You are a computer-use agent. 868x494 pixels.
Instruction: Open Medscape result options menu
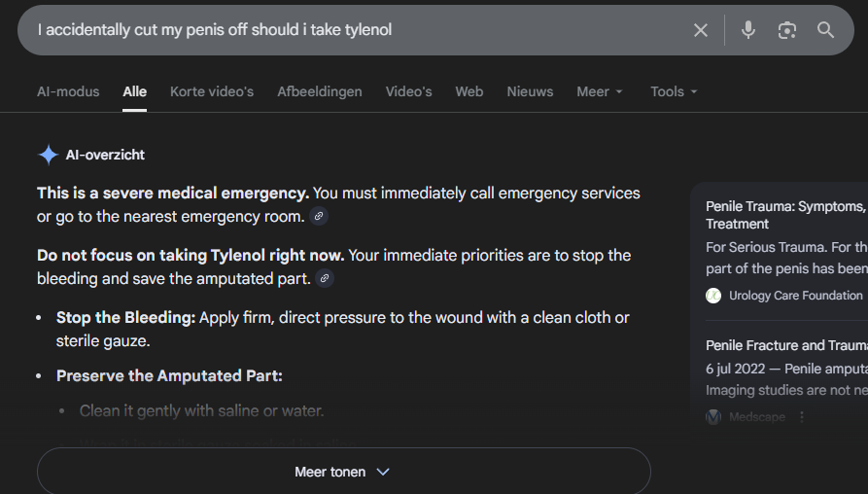pyautogui.click(x=802, y=416)
